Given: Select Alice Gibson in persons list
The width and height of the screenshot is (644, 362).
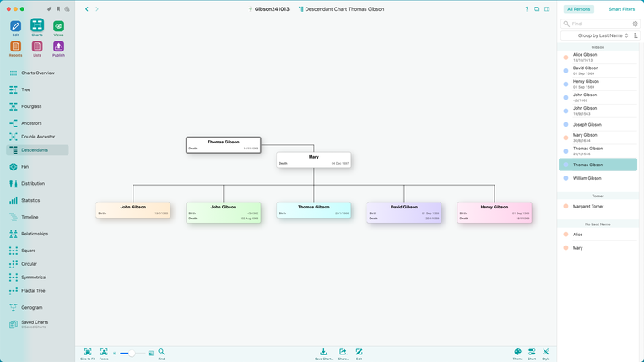Looking at the screenshot, I should click(x=598, y=57).
